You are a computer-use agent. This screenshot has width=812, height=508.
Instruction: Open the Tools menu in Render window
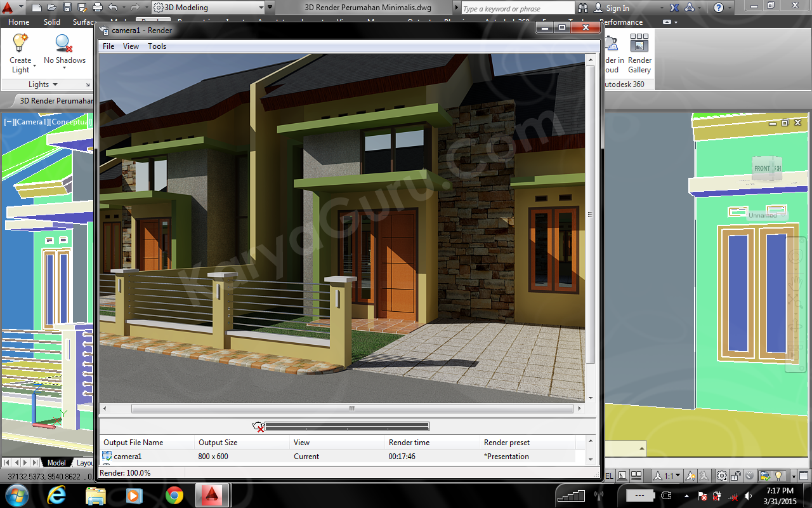(x=157, y=46)
